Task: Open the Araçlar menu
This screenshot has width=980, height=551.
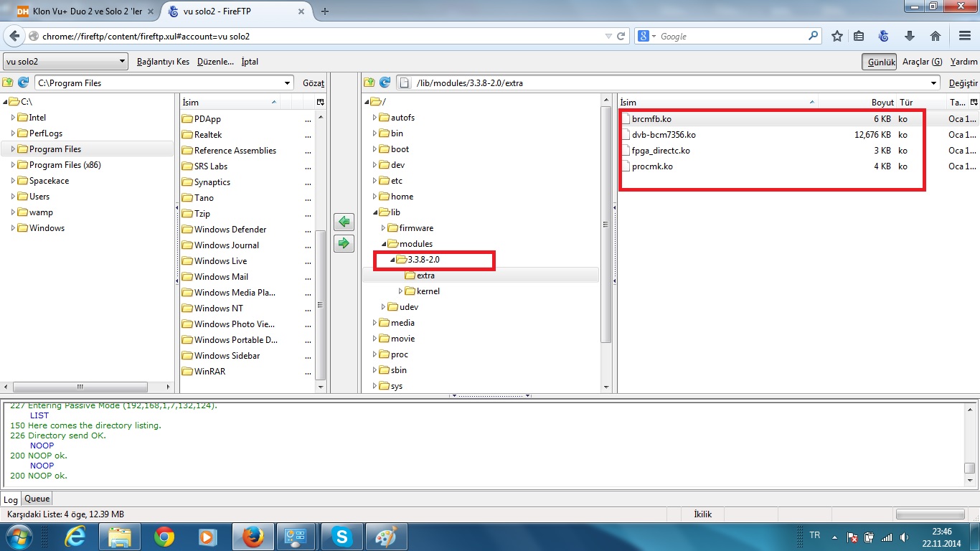Action: tap(922, 62)
